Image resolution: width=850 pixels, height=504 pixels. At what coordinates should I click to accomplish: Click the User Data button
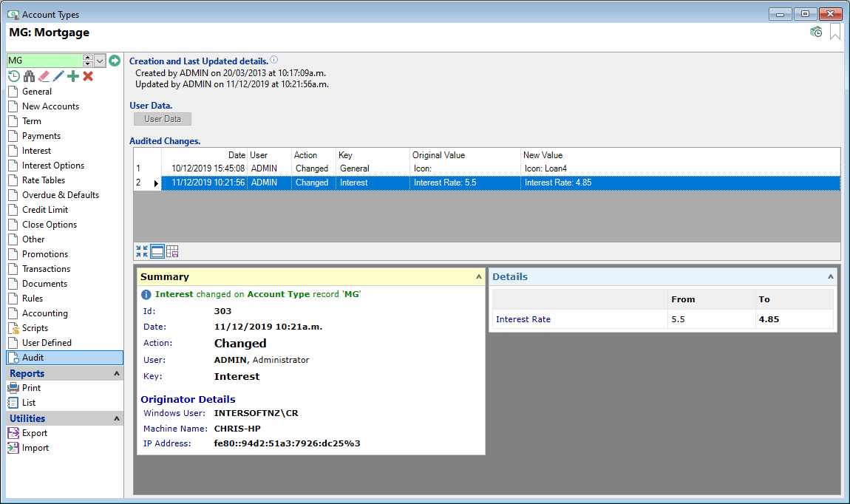[163, 119]
